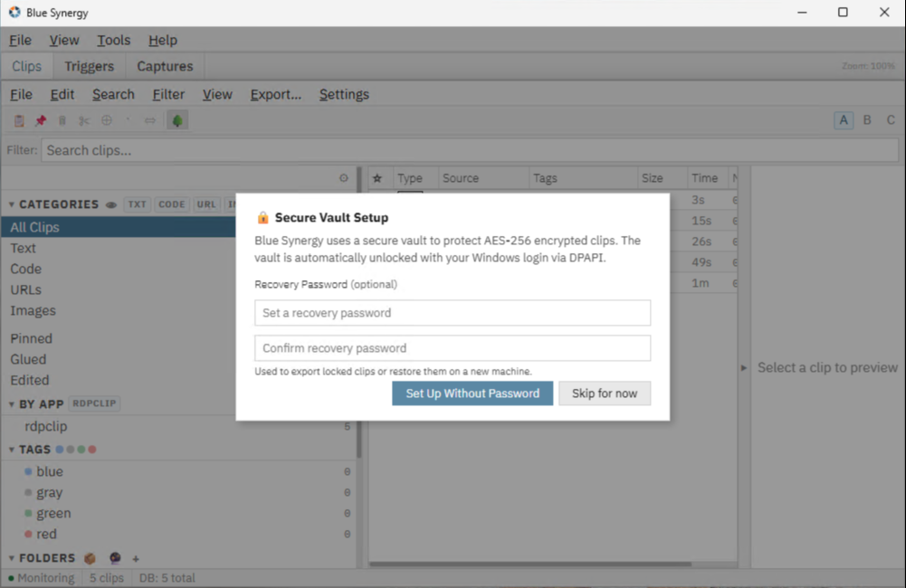Click the clipboard paste toolbar icon
The height and width of the screenshot is (588, 906).
[19, 120]
